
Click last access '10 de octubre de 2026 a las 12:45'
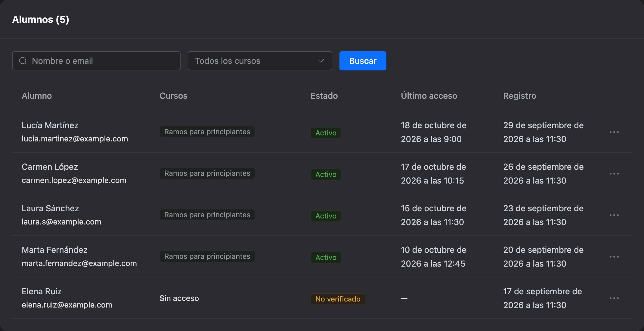[x=434, y=257]
